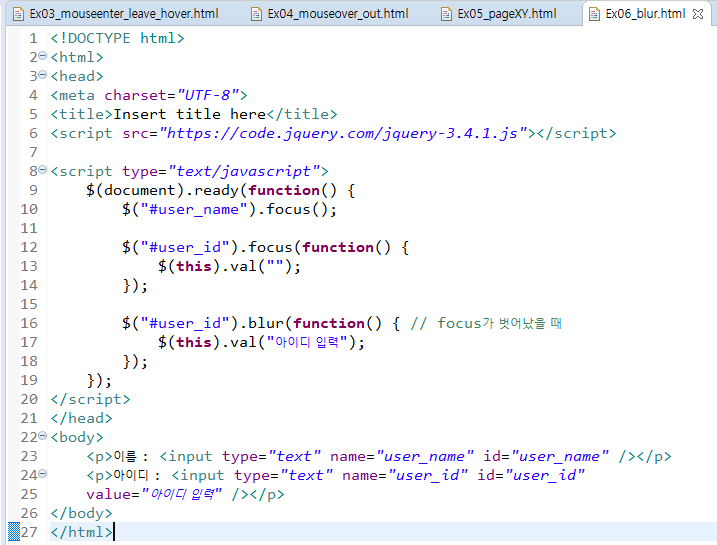Click the $(document).ready line

click(x=220, y=190)
